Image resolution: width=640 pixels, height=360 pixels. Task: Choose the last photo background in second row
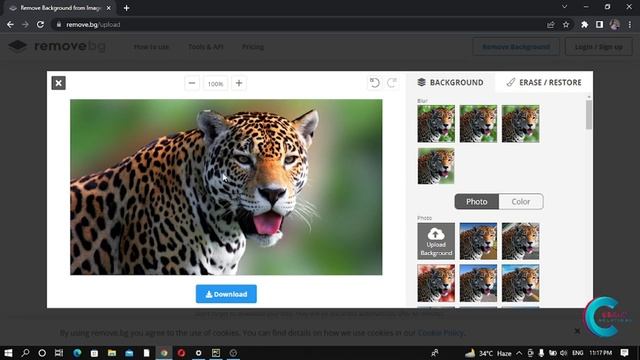(520, 283)
